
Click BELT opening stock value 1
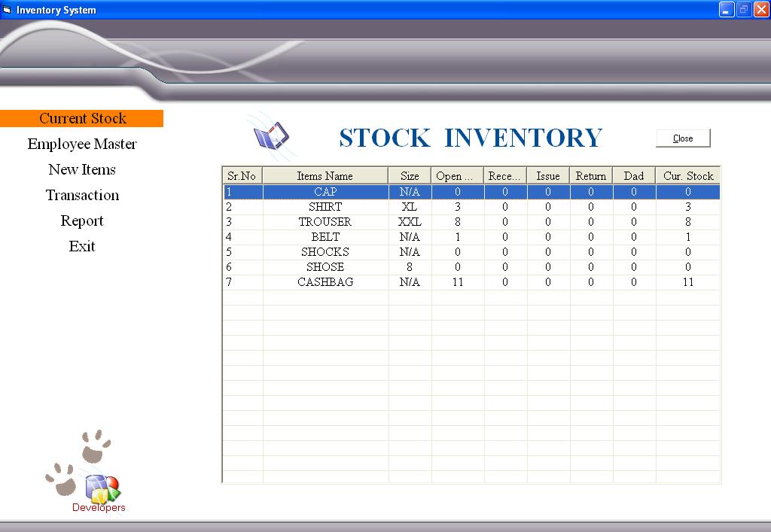click(x=458, y=237)
